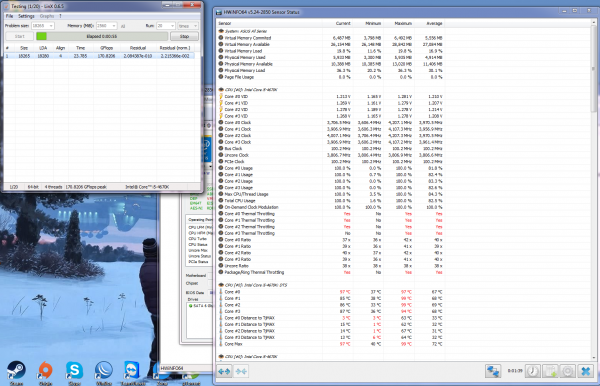Open HWiNFO network remote monitoring icon

tap(493, 371)
